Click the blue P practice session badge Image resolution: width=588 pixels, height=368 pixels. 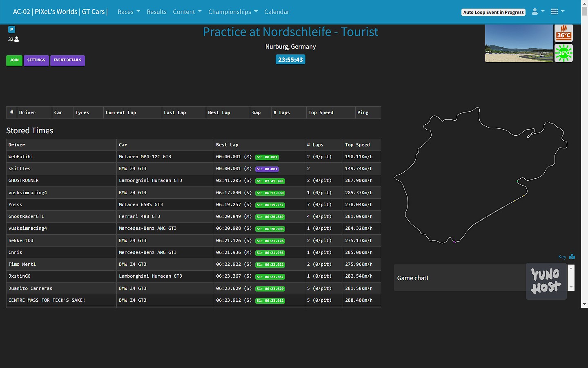click(x=11, y=29)
